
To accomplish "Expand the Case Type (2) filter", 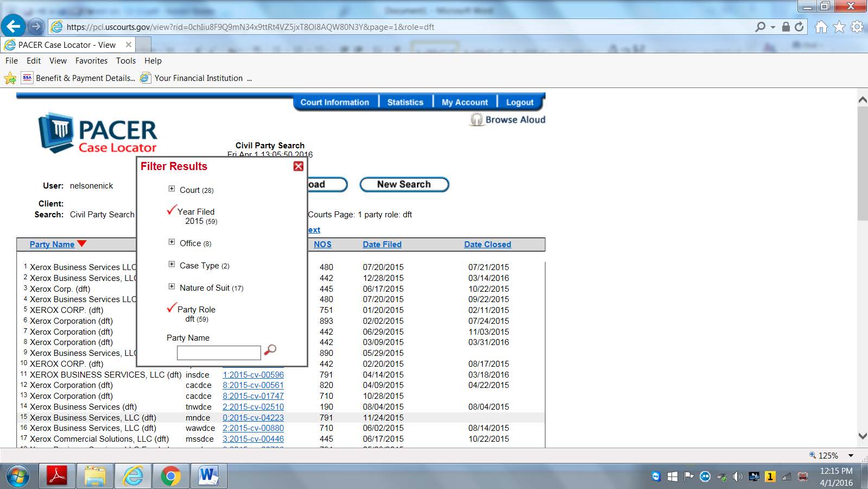I will coord(172,265).
